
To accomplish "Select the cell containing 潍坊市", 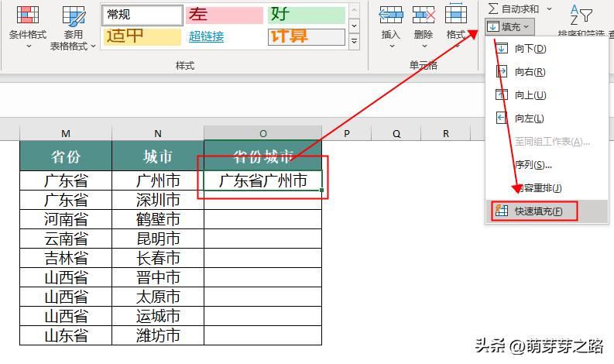I will point(158,335).
